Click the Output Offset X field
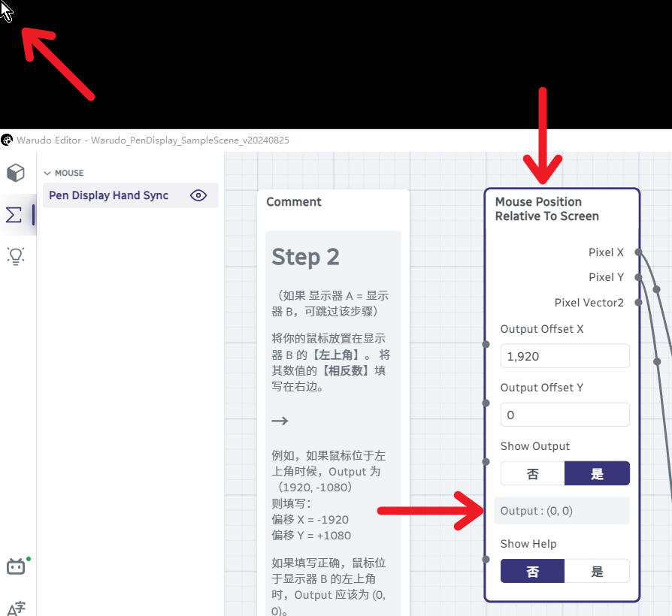Viewport: 672px width, 616px height. (565, 356)
